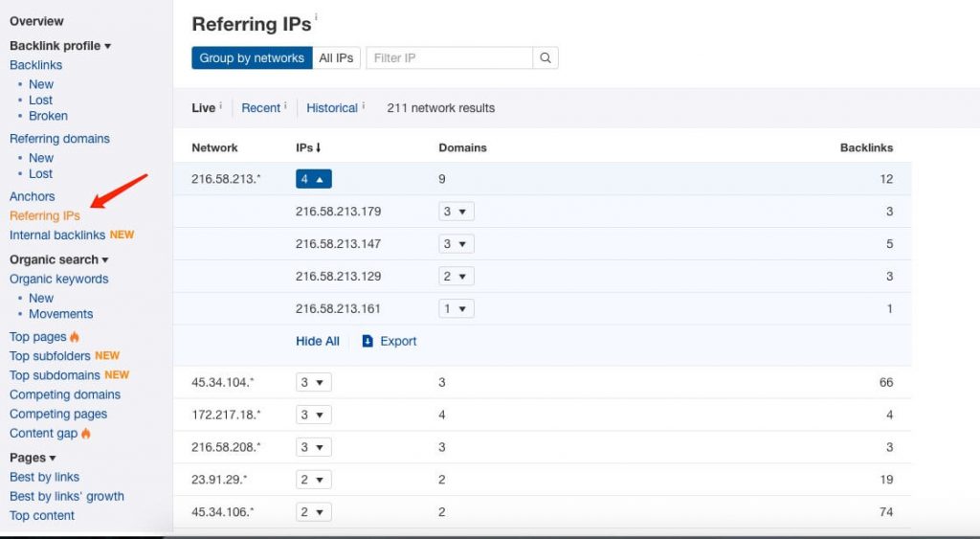Viewport: 980px width, 539px height.
Task: Click the info icon next to Live
Action: [x=221, y=105]
